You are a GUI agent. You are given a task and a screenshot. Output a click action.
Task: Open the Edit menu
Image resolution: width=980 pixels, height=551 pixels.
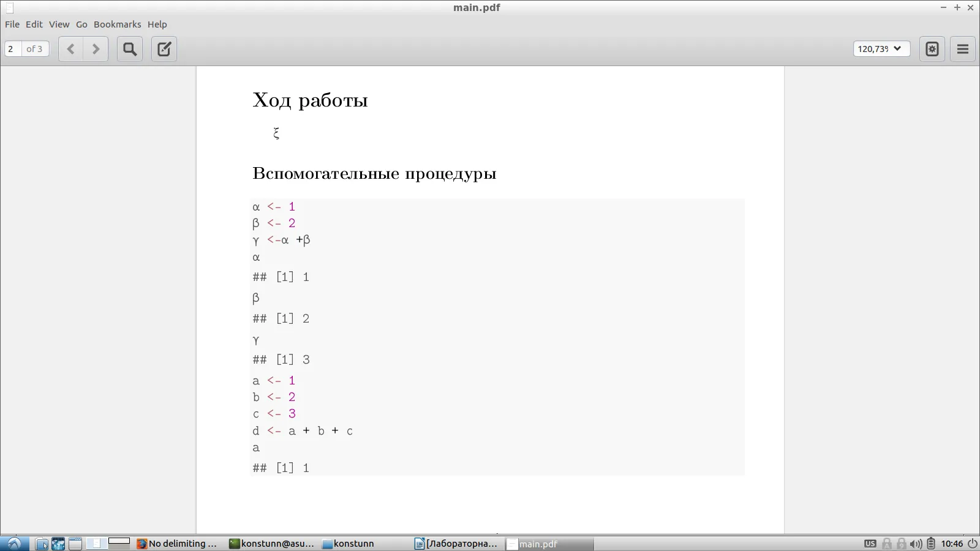[x=34, y=24]
